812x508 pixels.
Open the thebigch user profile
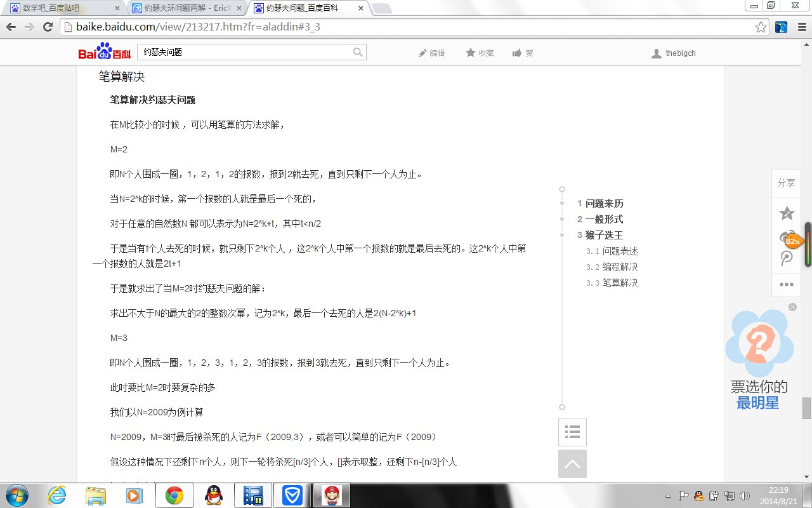674,53
